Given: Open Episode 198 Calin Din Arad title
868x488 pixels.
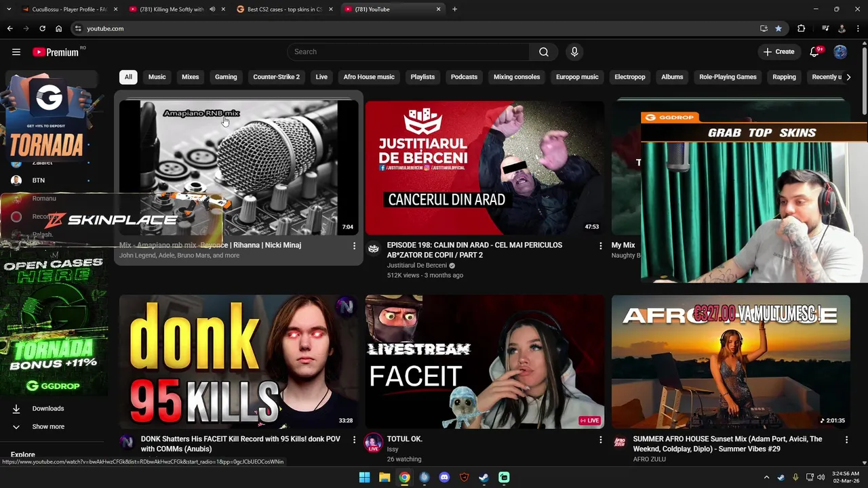Looking at the screenshot, I should point(475,250).
